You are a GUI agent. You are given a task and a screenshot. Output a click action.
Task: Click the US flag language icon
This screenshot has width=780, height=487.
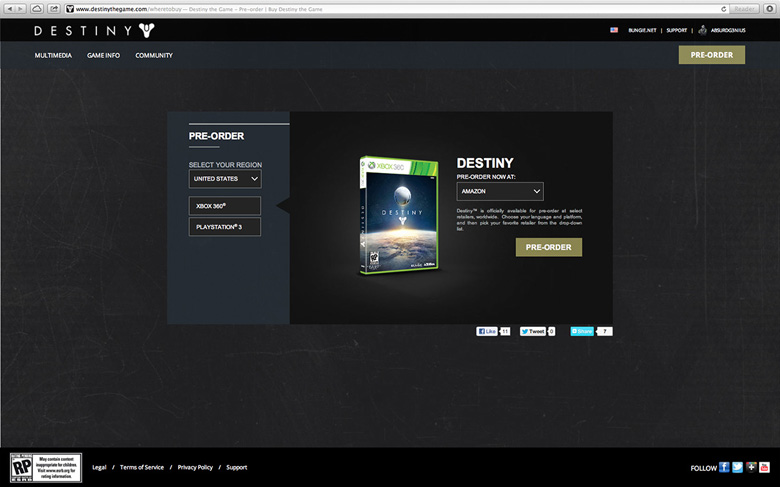tap(613, 30)
